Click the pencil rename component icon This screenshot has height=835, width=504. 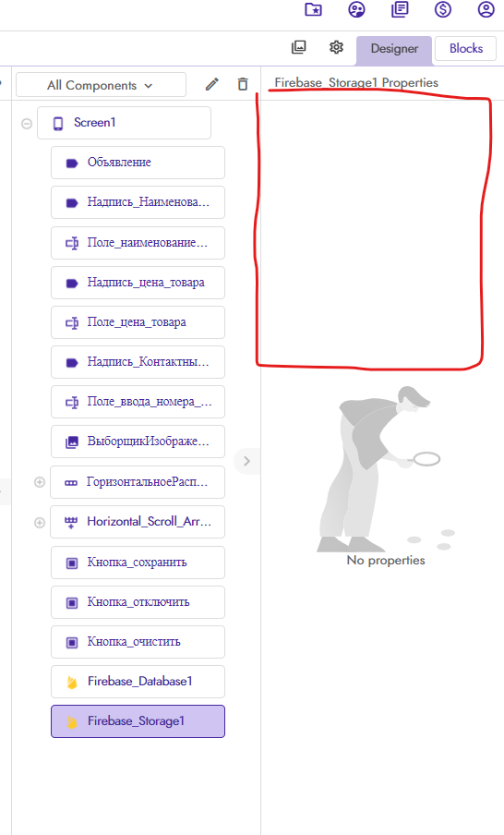click(211, 84)
